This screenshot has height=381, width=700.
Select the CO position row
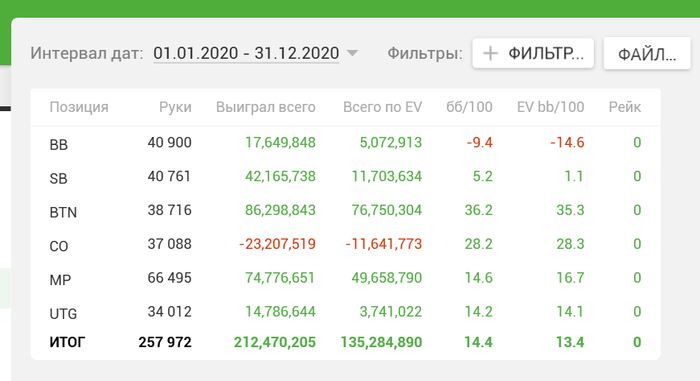[345, 244]
